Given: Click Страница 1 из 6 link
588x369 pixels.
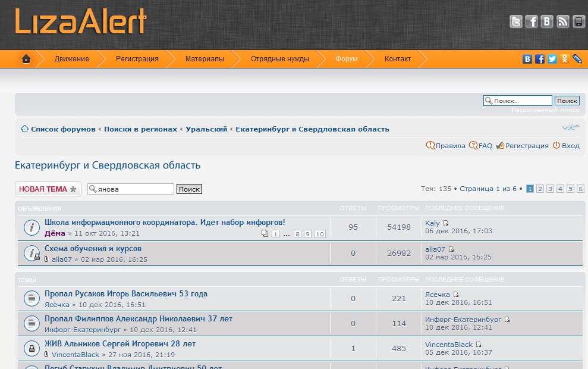Looking at the screenshot, I should 488,189.
